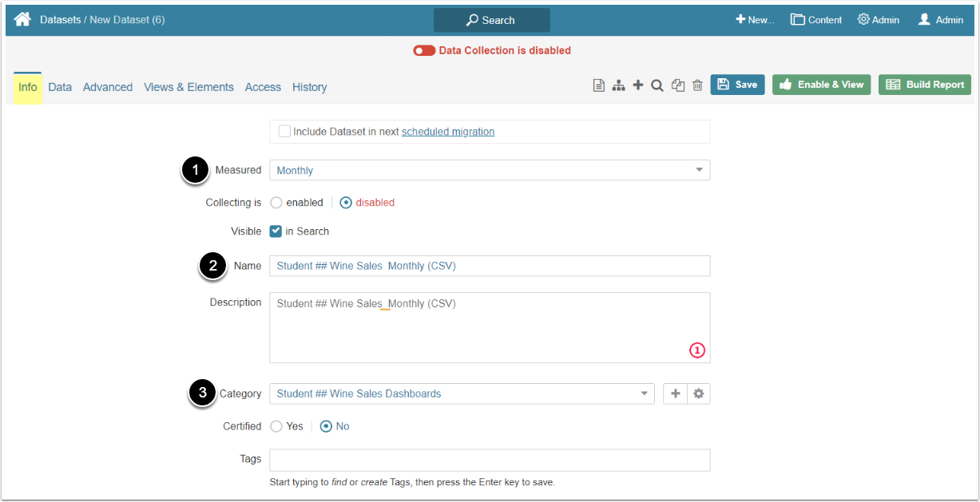Viewport: 980px width, 502px height.
Task: Open the Content menu
Action: point(816,20)
